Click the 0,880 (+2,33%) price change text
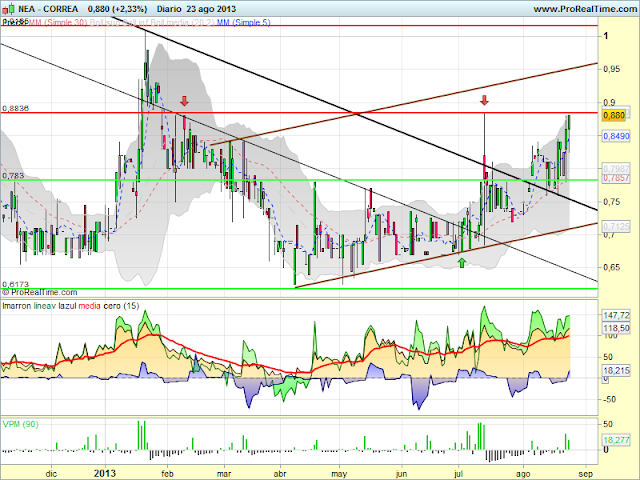Image resolution: width=640 pixels, height=480 pixels. click(117, 9)
